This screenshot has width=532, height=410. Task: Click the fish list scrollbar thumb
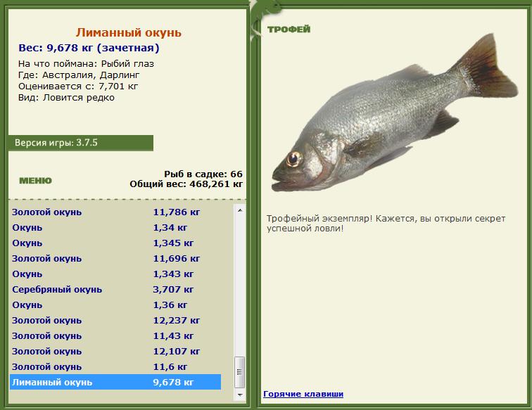[x=240, y=372]
